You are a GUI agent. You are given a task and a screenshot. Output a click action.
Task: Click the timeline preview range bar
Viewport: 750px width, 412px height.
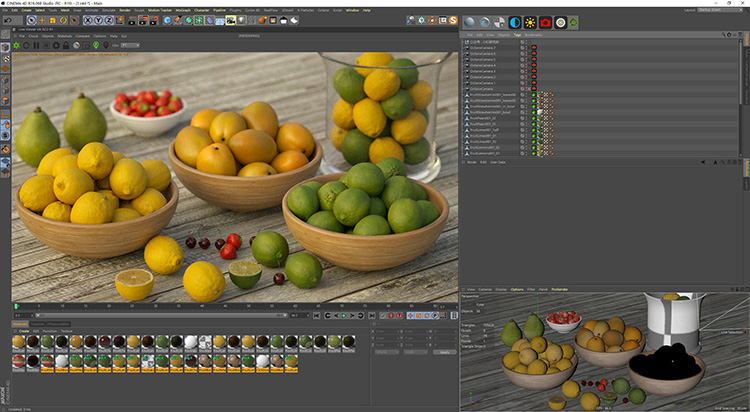pyautogui.click(x=163, y=315)
